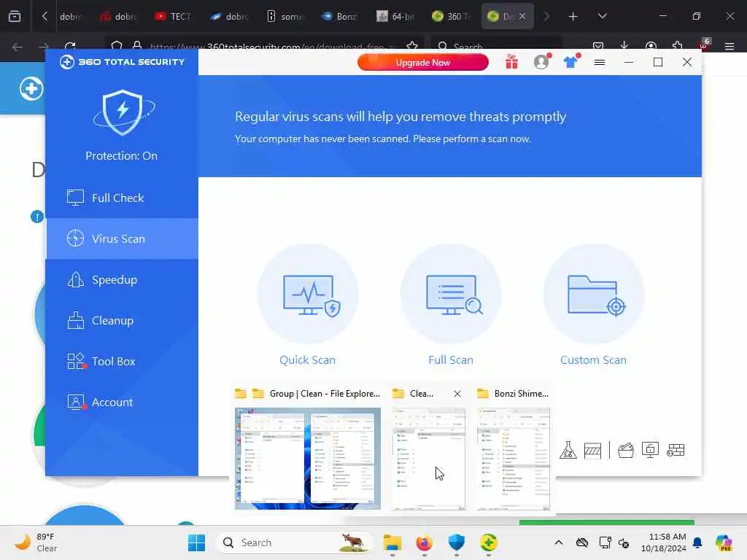
Task: Click the Protection: On status text
Action: click(x=122, y=156)
